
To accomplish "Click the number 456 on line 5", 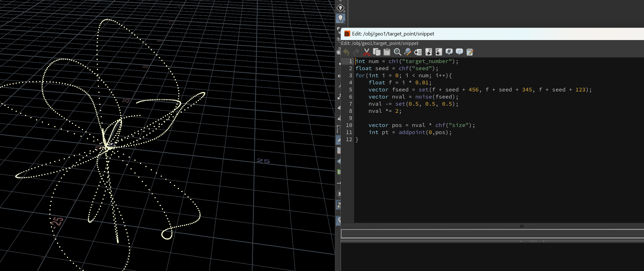I will pyautogui.click(x=474, y=90).
